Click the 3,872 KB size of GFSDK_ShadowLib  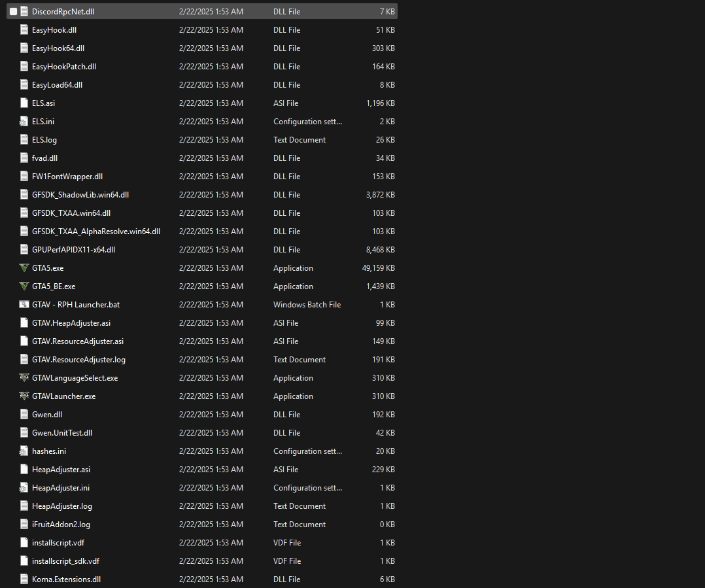click(381, 195)
